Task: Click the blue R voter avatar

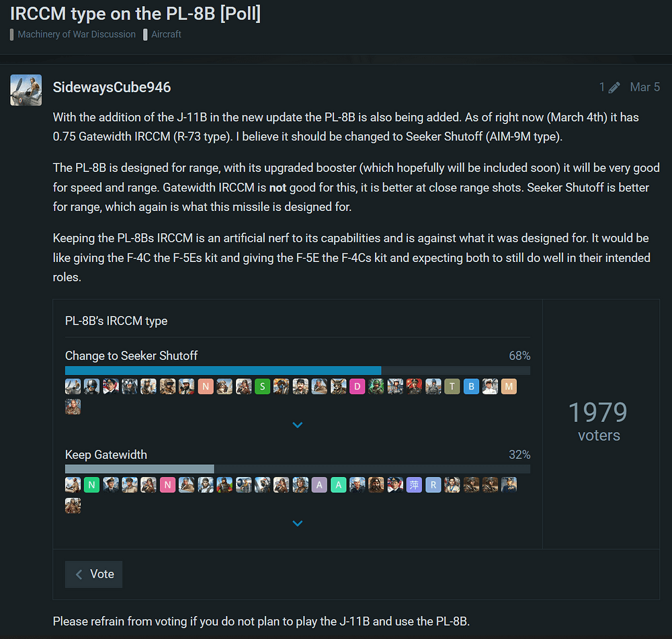Action: pos(433,485)
